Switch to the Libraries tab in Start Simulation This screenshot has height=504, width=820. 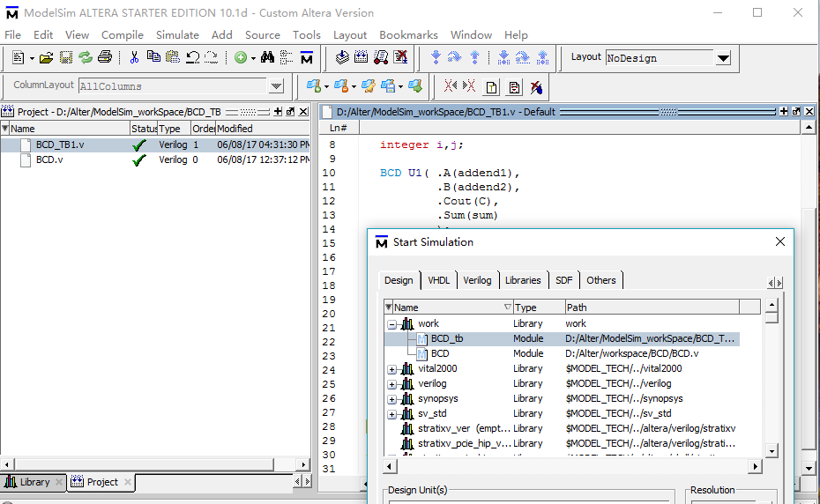(x=523, y=280)
